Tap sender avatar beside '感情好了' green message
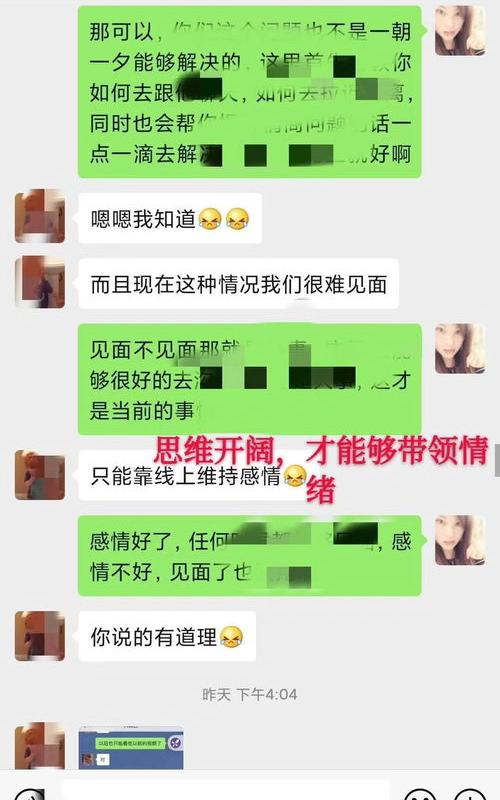Viewport: 500px width, 800px height. point(460,540)
